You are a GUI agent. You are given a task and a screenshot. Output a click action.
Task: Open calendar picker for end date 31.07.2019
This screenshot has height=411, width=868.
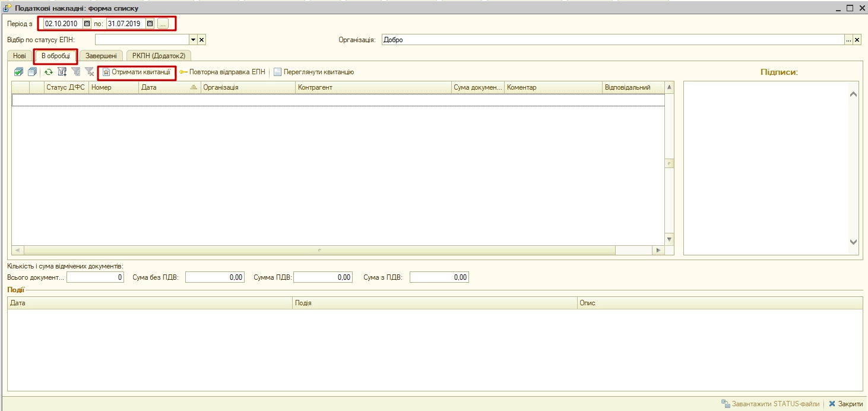tap(150, 24)
